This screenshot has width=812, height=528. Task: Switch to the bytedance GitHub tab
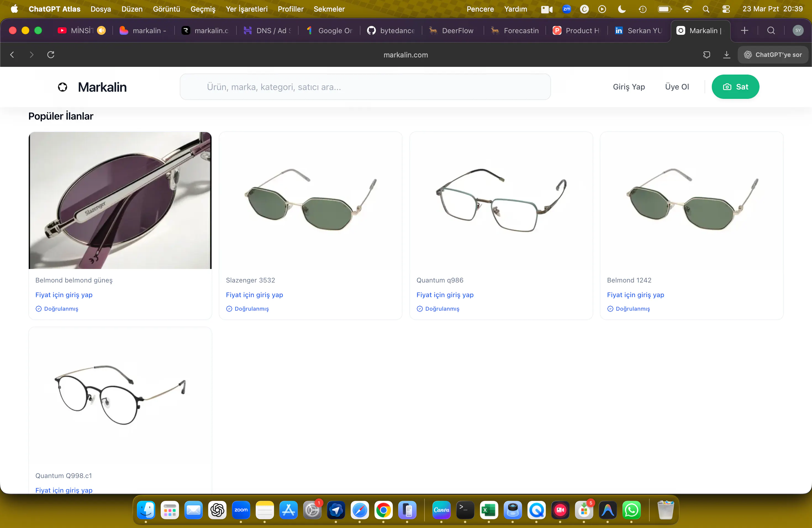[x=391, y=30]
